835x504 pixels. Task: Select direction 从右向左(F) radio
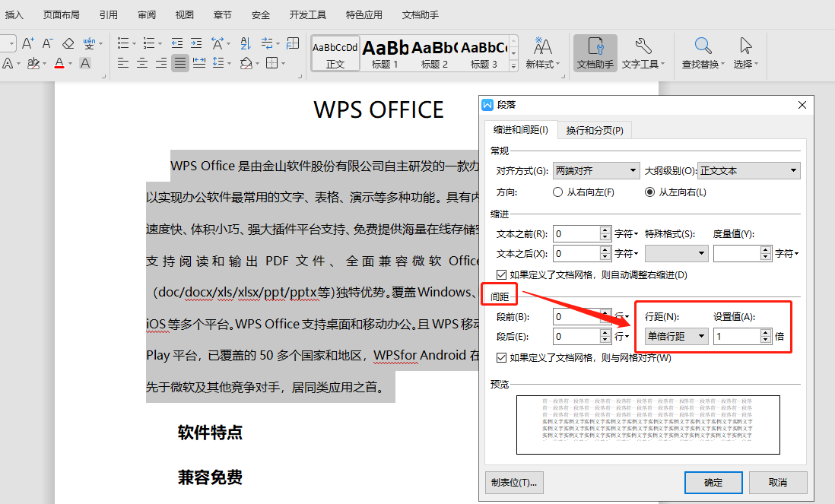coord(557,192)
